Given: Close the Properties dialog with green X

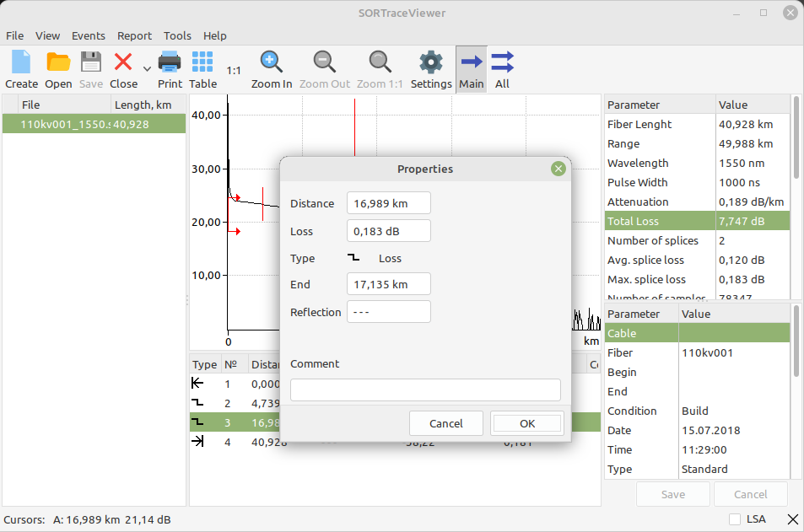Looking at the screenshot, I should (558, 169).
